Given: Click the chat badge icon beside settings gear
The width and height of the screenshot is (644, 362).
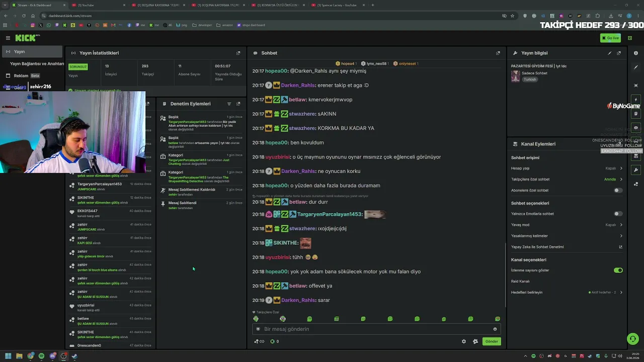Looking at the screenshot, I should coord(475,341).
